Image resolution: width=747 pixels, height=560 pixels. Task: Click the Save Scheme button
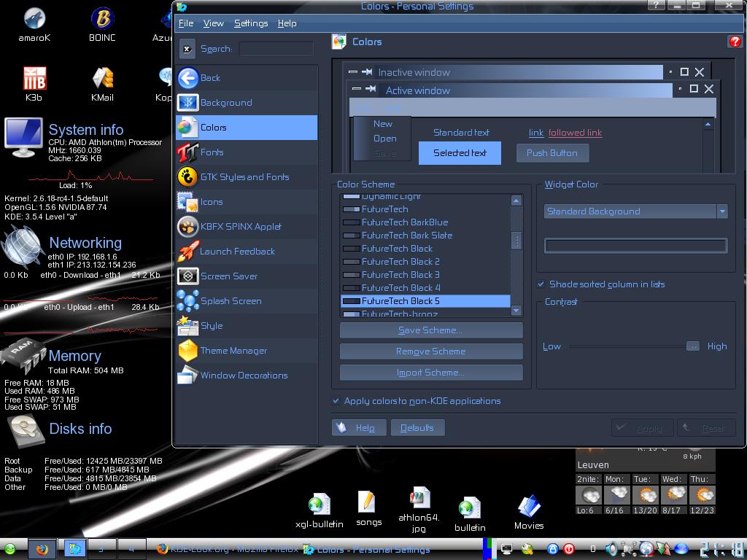pos(431,330)
